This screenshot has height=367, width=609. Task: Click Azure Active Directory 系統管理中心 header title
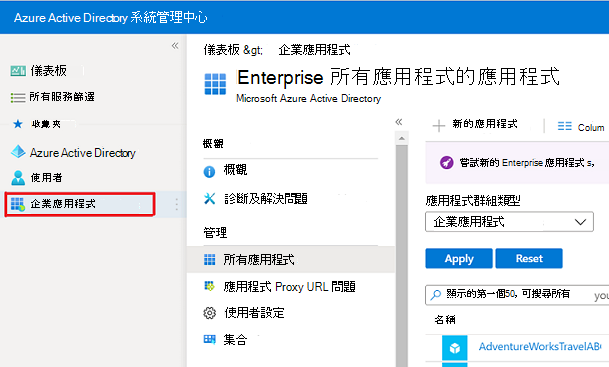coord(111,18)
